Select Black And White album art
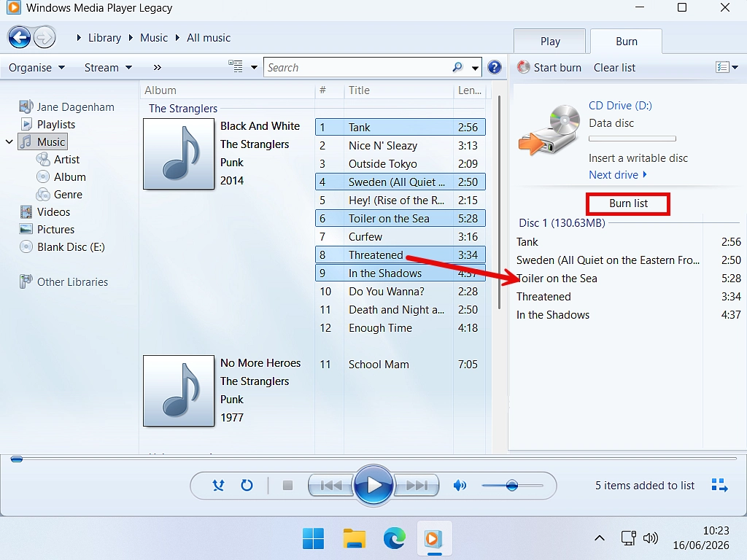Screen dimensions: 747x560 (179, 154)
